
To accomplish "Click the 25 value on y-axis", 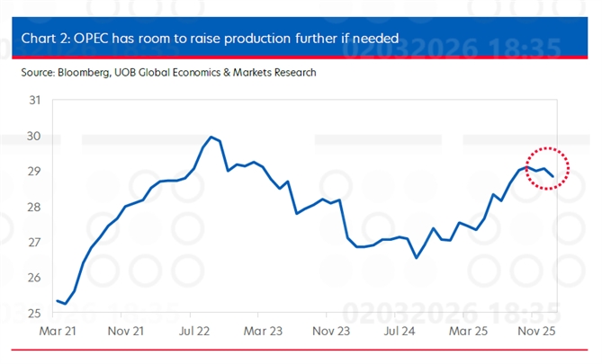I will click(x=34, y=313).
